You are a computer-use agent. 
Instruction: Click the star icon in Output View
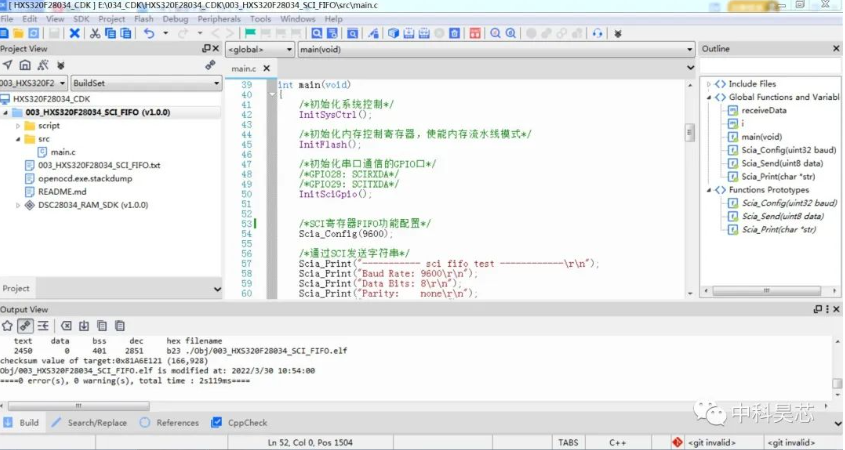(x=7, y=326)
